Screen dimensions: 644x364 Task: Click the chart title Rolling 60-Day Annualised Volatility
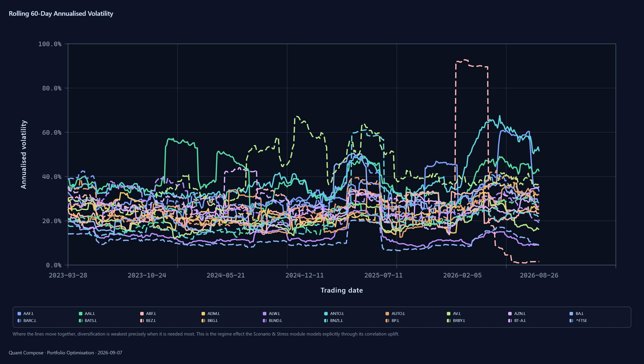point(61,14)
